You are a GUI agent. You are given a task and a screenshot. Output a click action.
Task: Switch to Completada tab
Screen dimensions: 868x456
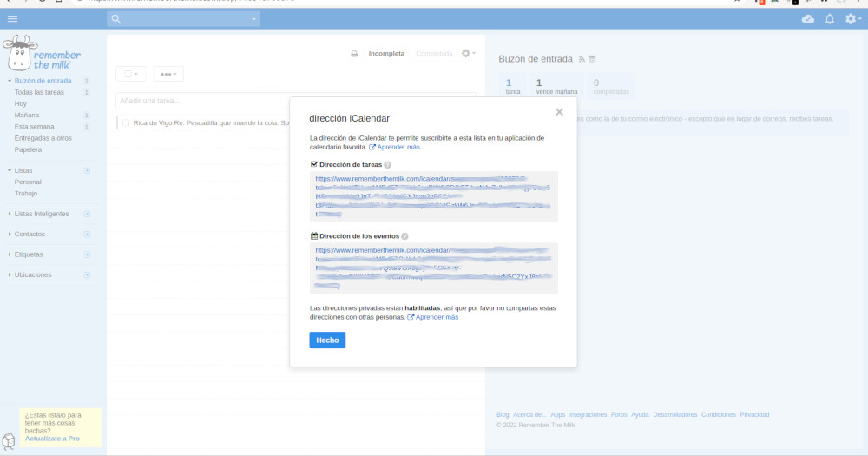click(x=434, y=54)
